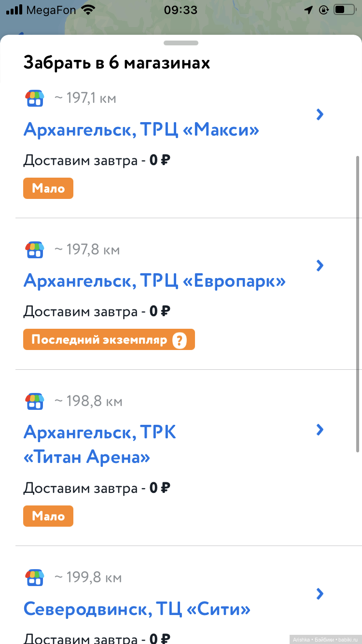The width and height of the screenshot is (362, 644).
Task: Open Архангельск, ТРЦ «Европарк» store
Action: [154, 281]
